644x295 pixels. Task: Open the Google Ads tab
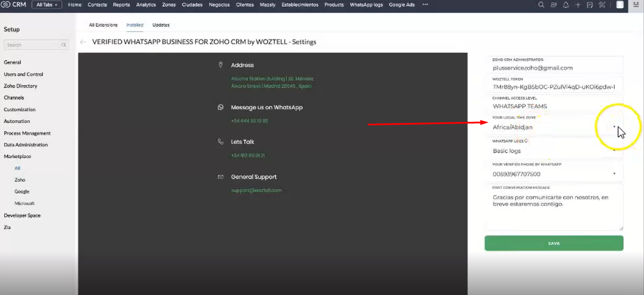pos(402,5)
